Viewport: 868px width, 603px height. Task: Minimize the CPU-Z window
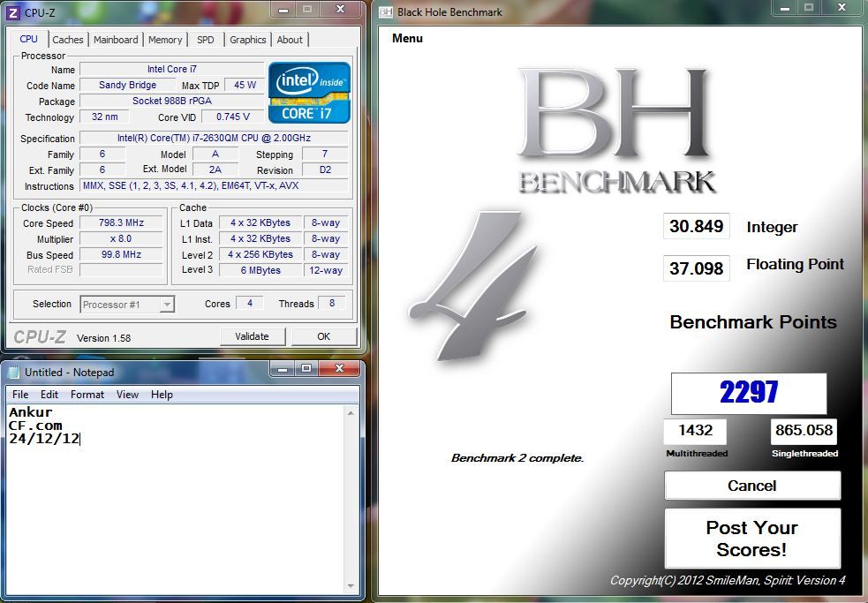pos(283,10)
